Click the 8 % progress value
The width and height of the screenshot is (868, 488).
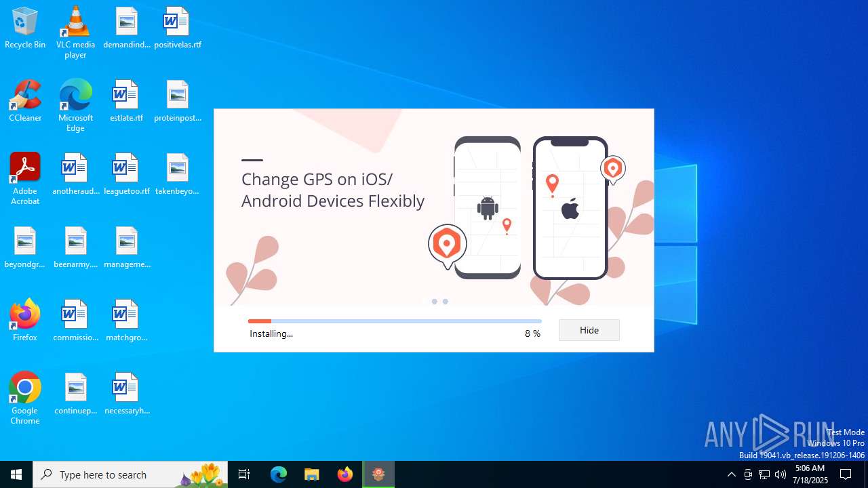point(532,333)
